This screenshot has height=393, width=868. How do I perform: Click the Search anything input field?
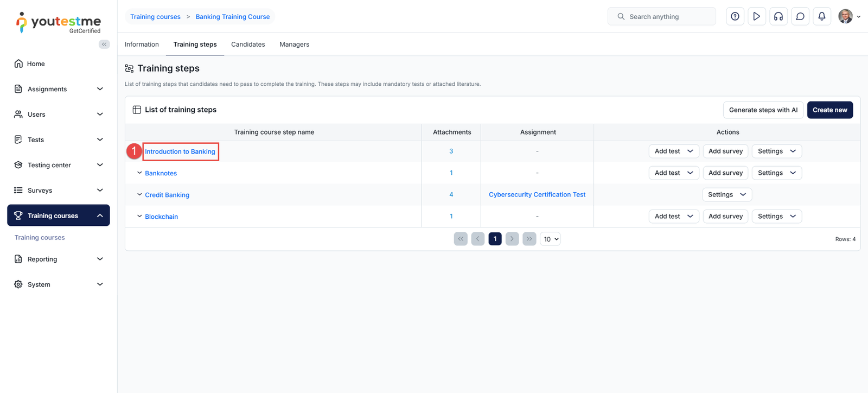[662, 17]
